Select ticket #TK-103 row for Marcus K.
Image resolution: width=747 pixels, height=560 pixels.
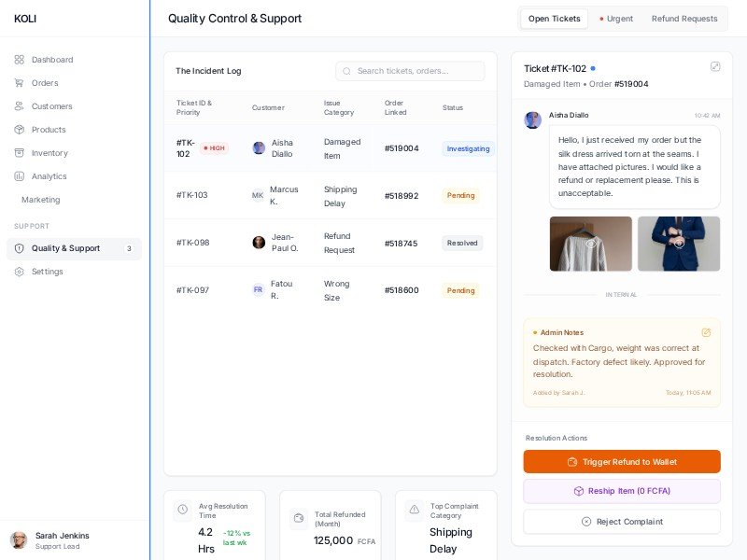[x=330, y=195]
